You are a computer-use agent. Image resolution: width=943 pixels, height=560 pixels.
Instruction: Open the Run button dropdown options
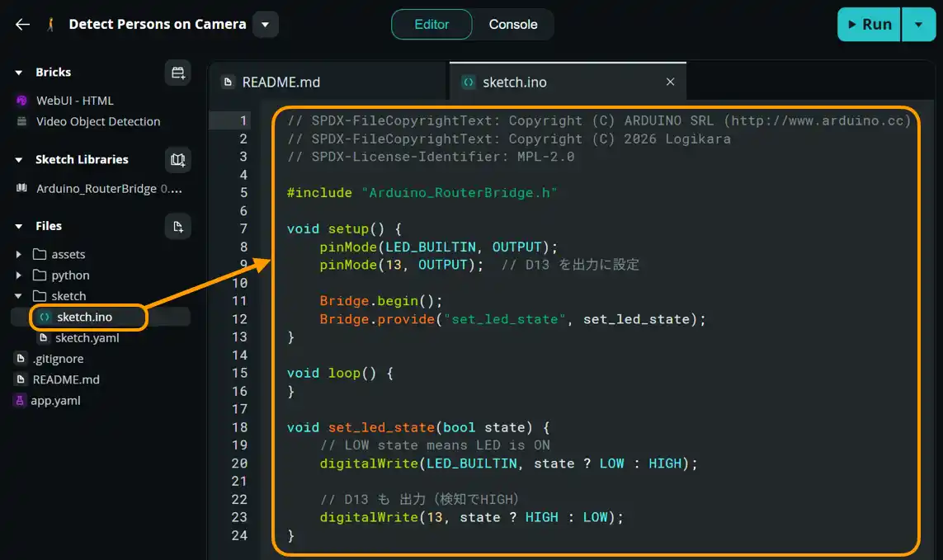[x=919, y=24]
